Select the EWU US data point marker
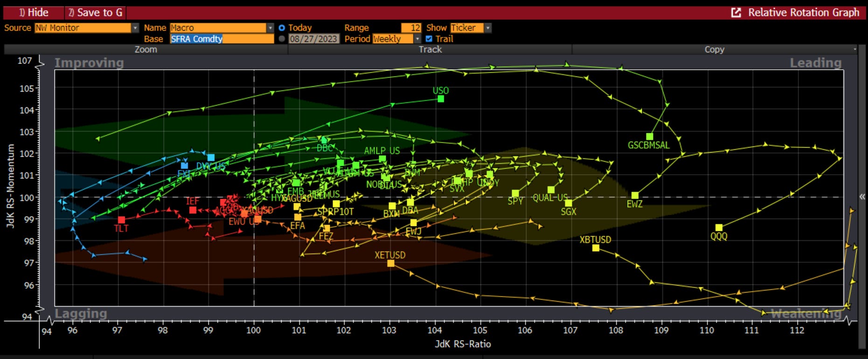 [x=244, y=214]
